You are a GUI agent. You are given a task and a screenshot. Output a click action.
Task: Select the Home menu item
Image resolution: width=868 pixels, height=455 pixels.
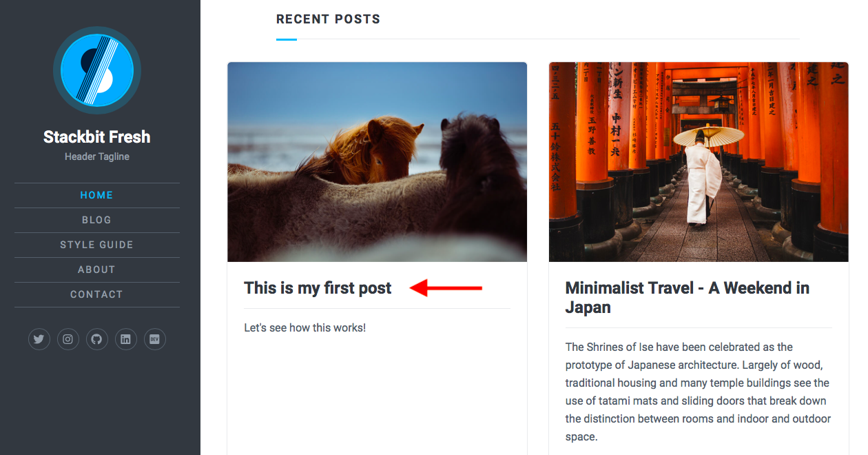96,195
